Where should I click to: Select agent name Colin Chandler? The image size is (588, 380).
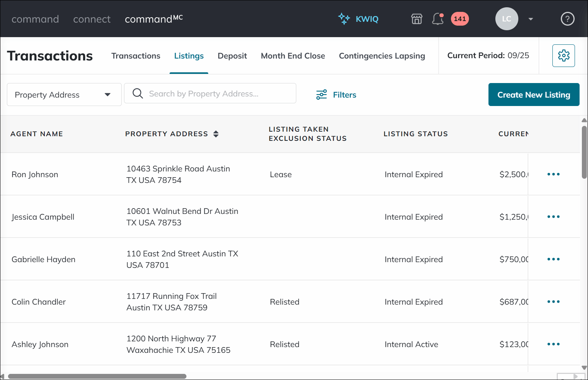[x=39, y=302]
